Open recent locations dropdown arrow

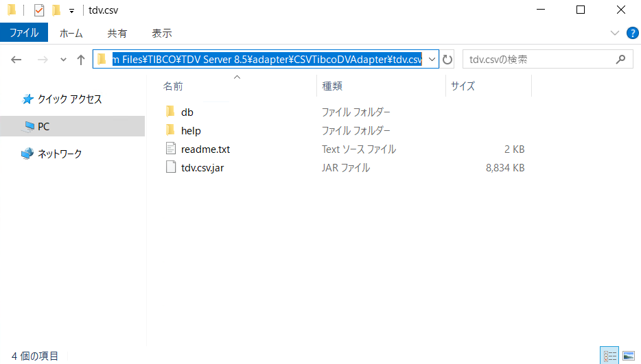(x=63, y=60)
